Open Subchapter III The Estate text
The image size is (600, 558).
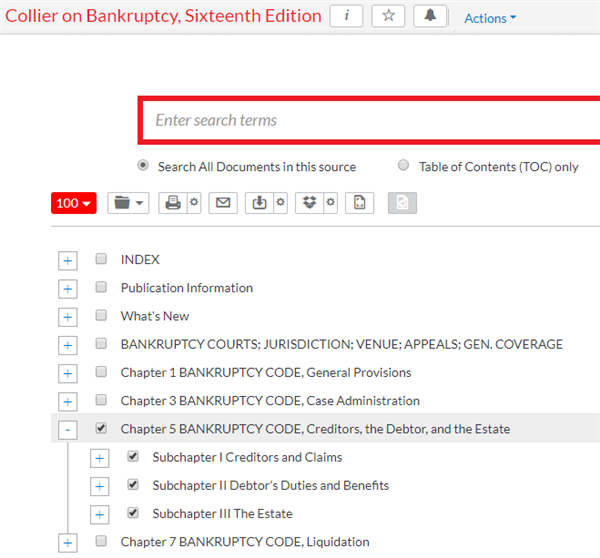[x=222, y=514]
